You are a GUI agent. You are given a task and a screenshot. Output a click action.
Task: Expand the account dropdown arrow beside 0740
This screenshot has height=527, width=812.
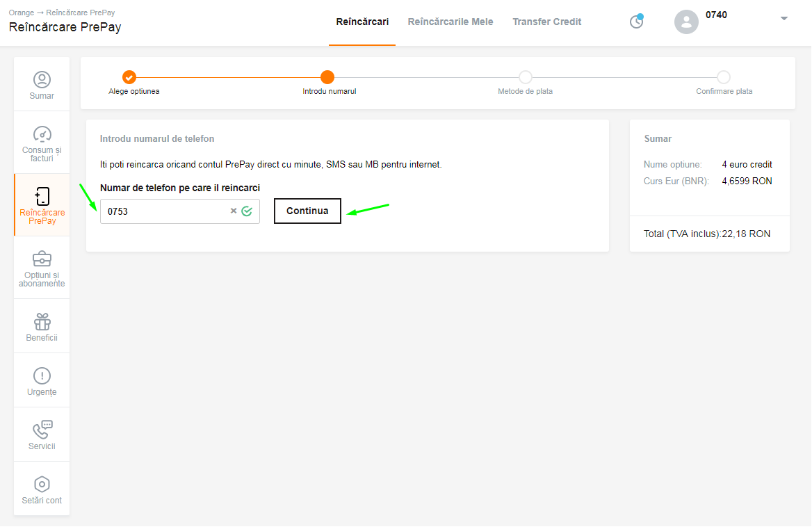click(x=784, y=19)
